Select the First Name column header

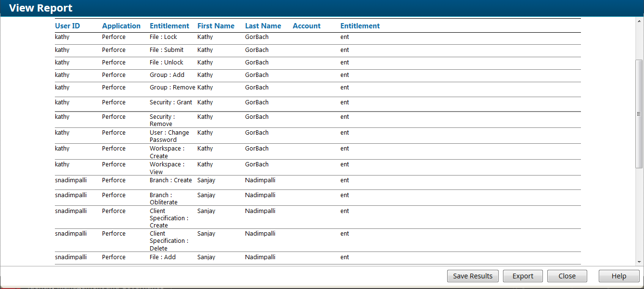pos(216,26)
